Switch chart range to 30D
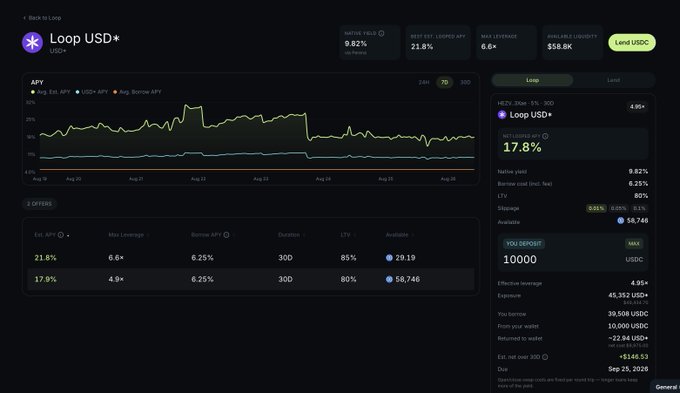 tap(465, 82)
